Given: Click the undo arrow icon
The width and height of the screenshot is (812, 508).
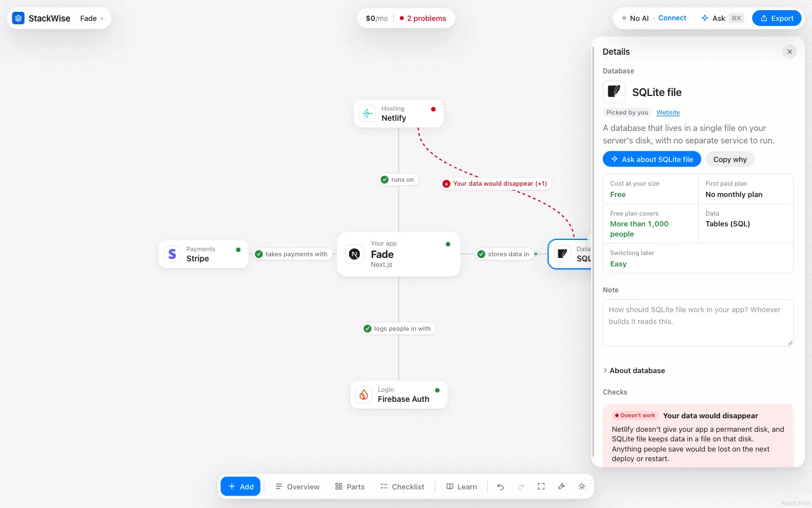Looking at the screenshot, I should tap(501, 487).
